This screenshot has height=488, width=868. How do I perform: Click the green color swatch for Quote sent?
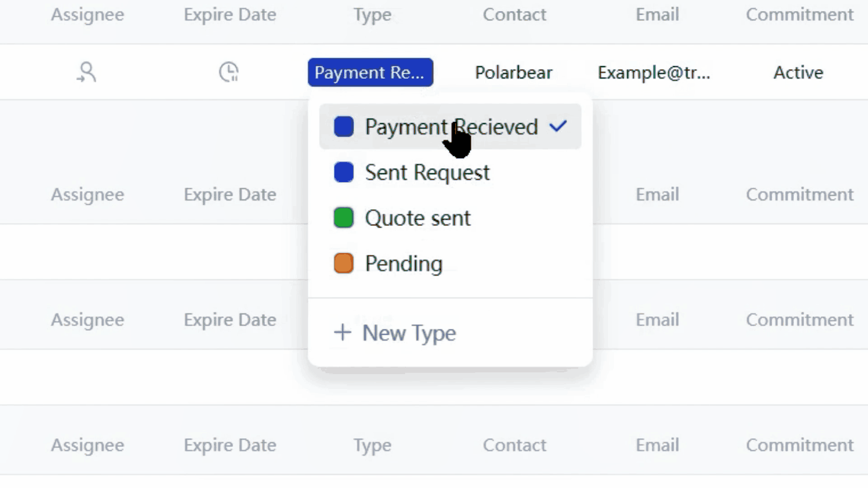coord(344,218)
